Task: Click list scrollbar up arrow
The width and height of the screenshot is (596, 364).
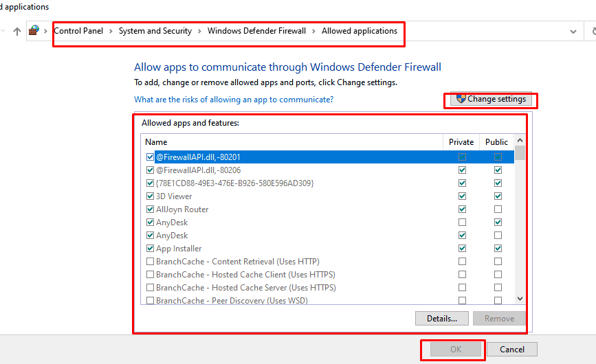Action: click(520, 140)
